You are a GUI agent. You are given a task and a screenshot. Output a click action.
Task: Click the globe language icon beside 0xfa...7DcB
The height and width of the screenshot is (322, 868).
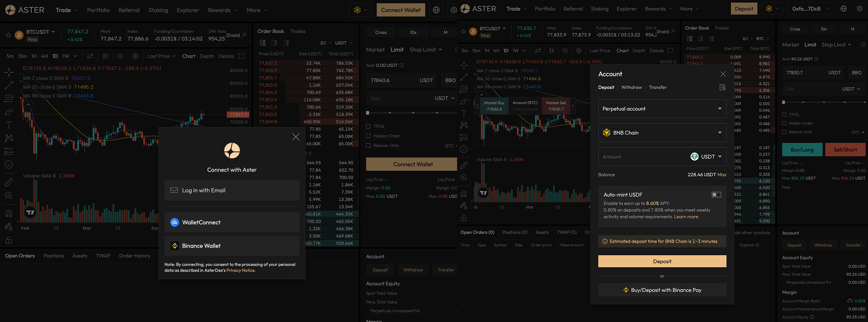pyautogui.click(x=844, y=9)
